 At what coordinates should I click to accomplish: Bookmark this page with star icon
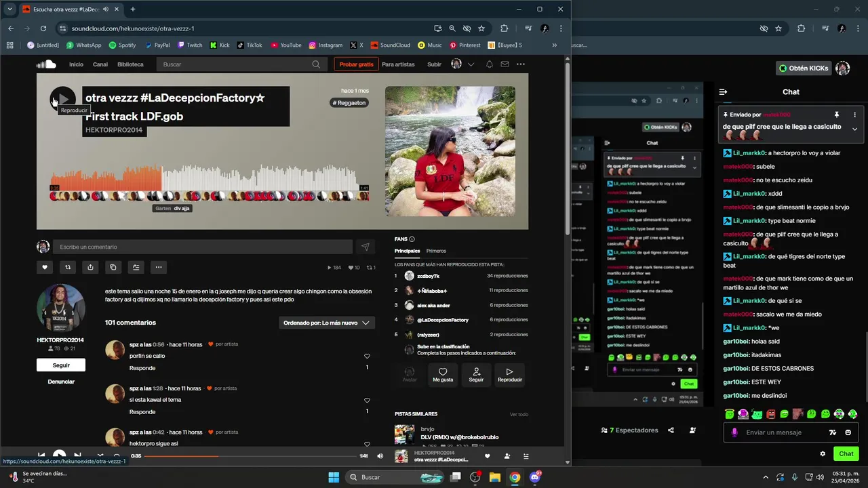coord(481,28)
